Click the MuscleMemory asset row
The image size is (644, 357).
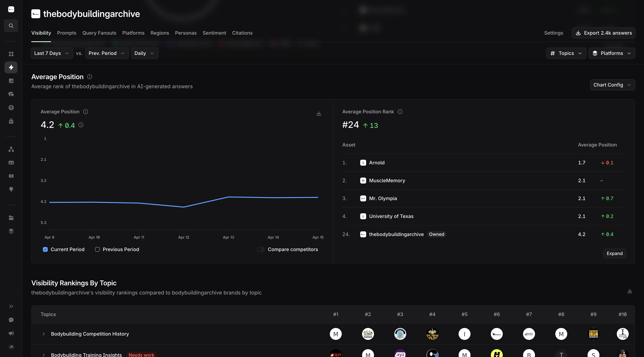pyautogui.click(x=484, y=181)
